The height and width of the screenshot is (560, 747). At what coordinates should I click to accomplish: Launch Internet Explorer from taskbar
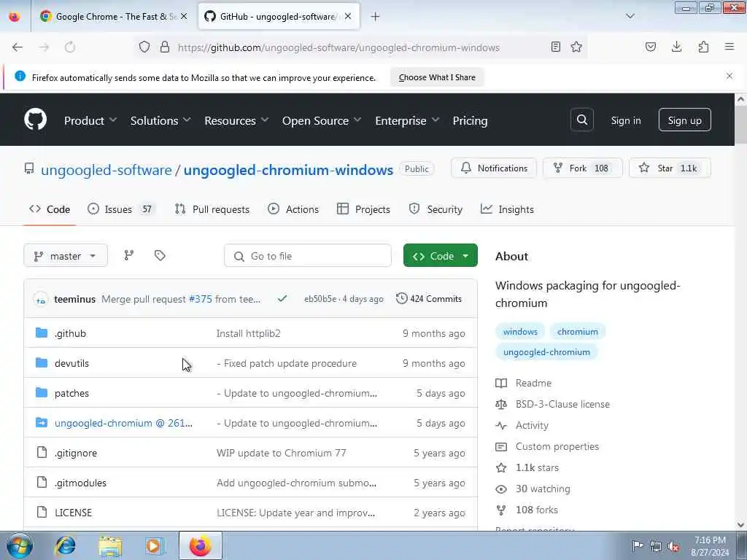click(x=66, y=545)
